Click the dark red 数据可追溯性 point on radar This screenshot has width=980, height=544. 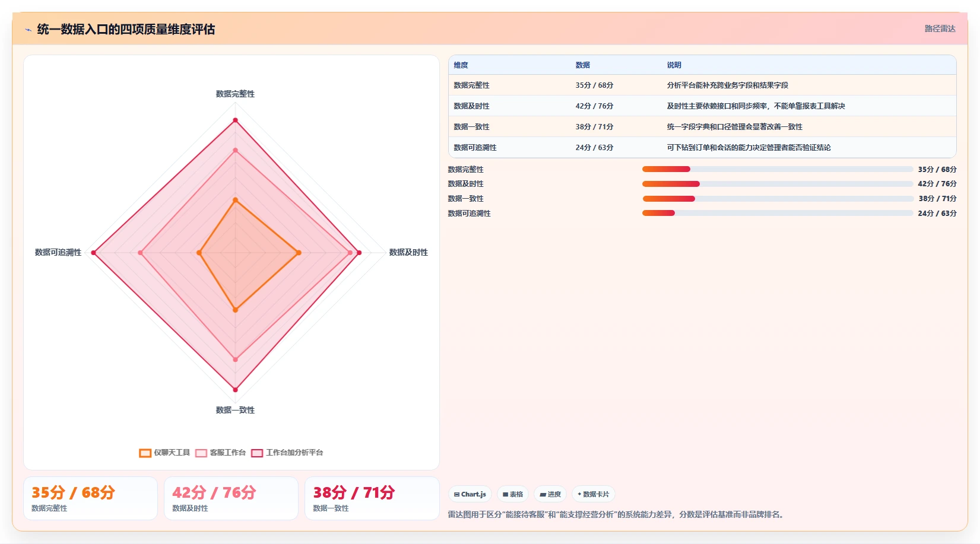coord(94,253)
